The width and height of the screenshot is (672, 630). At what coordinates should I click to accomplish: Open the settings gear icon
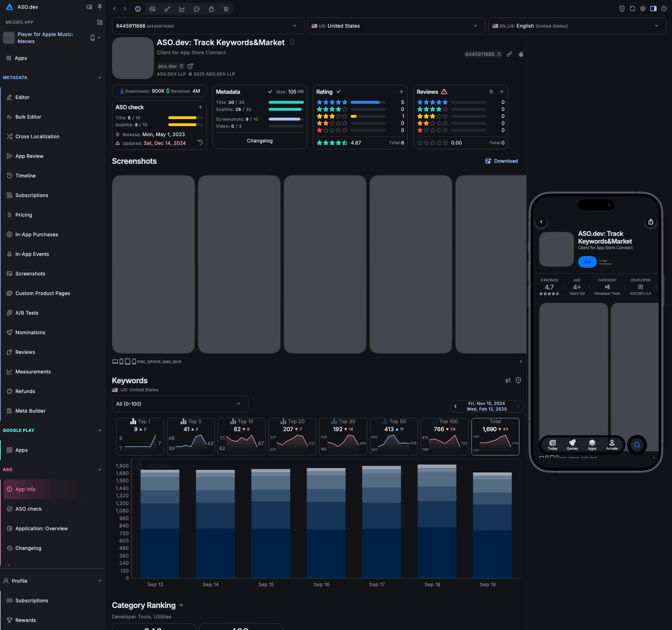[643, 9]
